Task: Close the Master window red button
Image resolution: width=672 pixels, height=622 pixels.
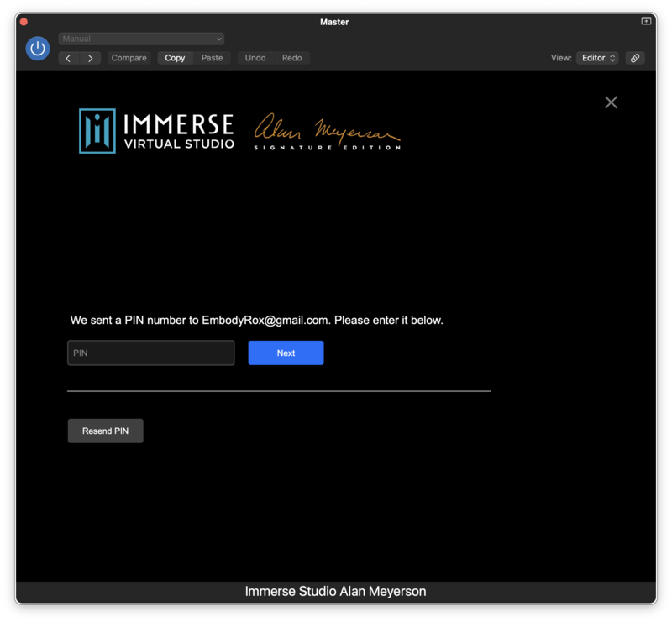Action: pos(24,22)
